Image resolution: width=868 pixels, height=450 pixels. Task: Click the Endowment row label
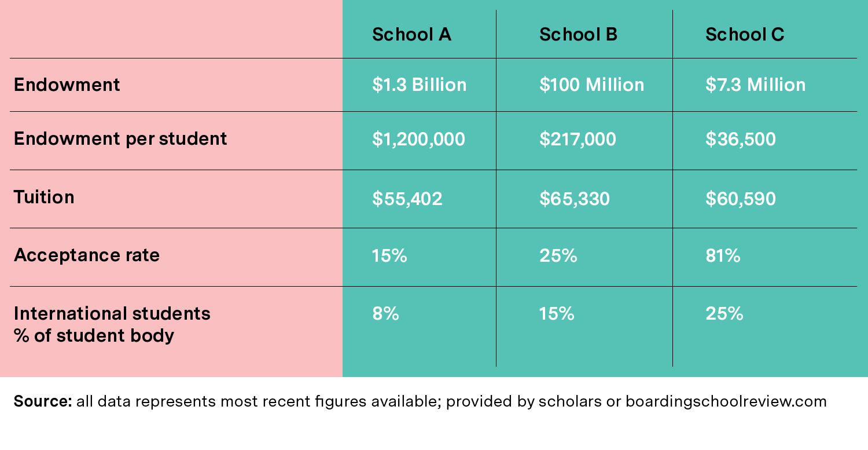click(67, 85)
